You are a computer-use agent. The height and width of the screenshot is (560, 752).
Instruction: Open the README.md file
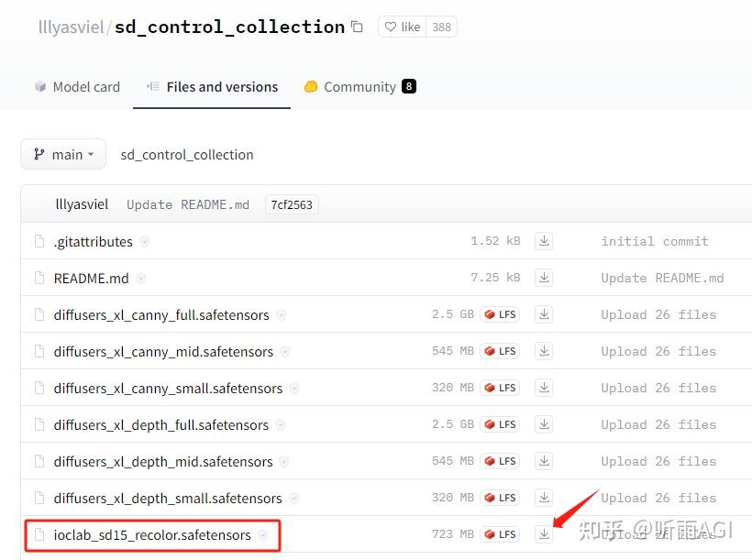(x=91, y=278)
